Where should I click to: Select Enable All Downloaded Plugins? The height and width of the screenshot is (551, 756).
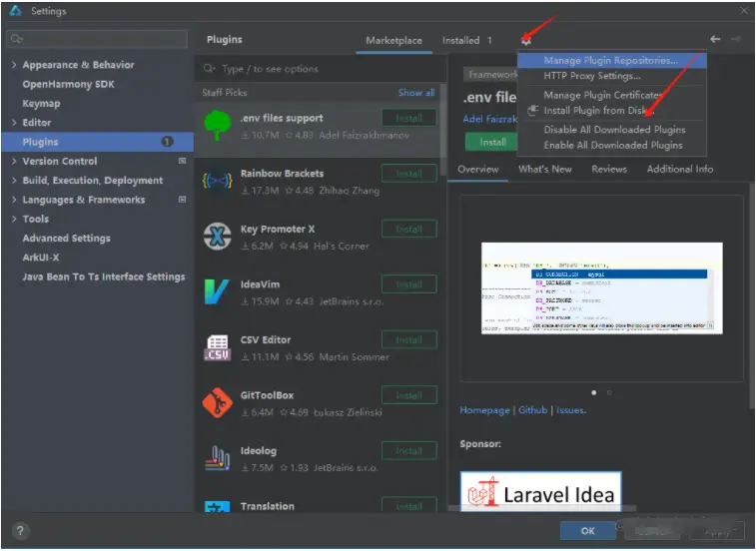pos(612,145)
